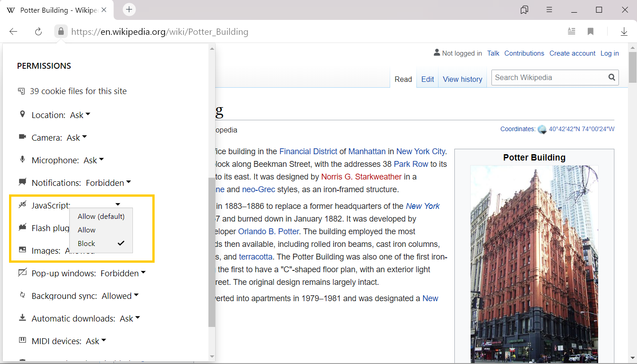Open the Financial District link
This screenshot has height=364, width=637.
[308, 151]
